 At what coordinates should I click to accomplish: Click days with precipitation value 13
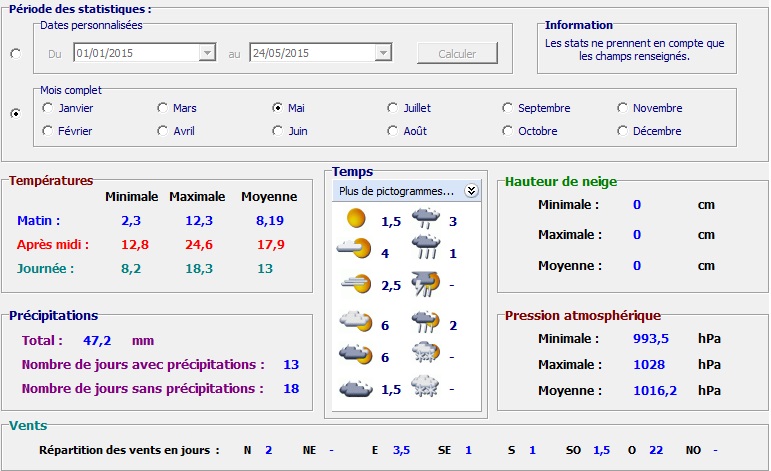(x=291, y=364)
